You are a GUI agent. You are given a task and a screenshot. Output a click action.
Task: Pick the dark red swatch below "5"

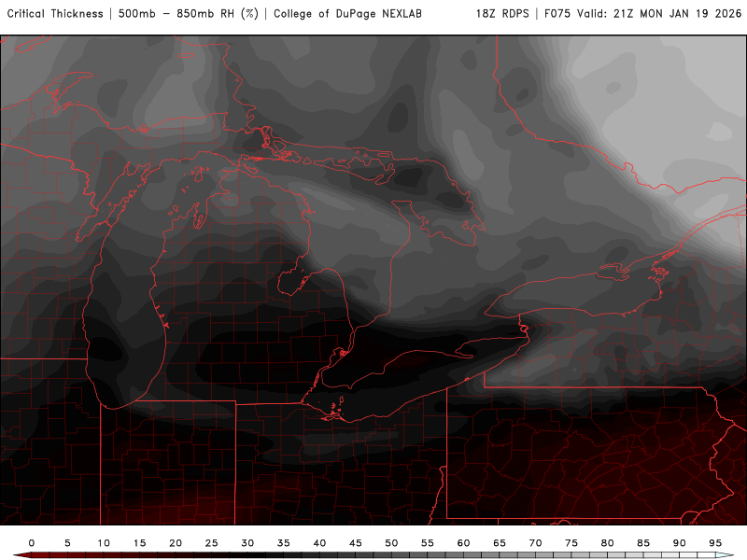click(77, 555)
